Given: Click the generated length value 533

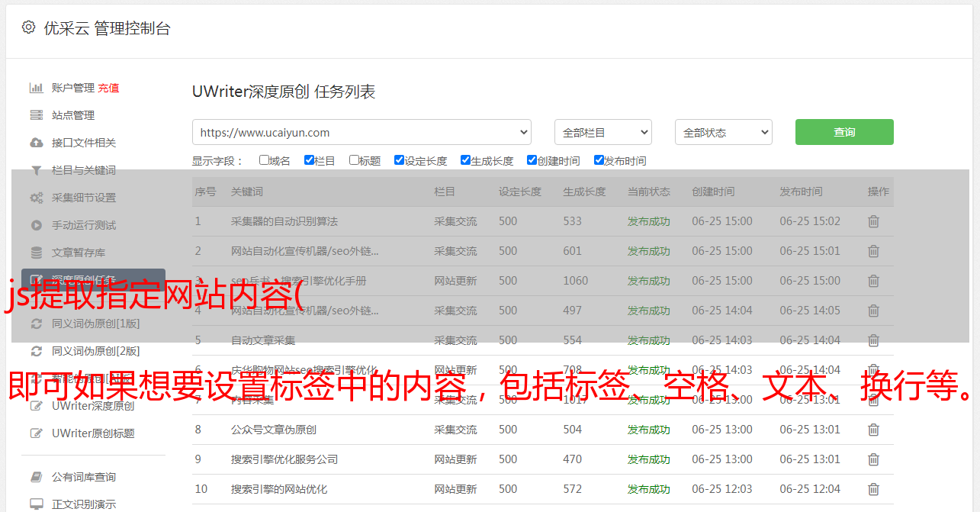Looking at the screenshot, I should click(573, 221).
